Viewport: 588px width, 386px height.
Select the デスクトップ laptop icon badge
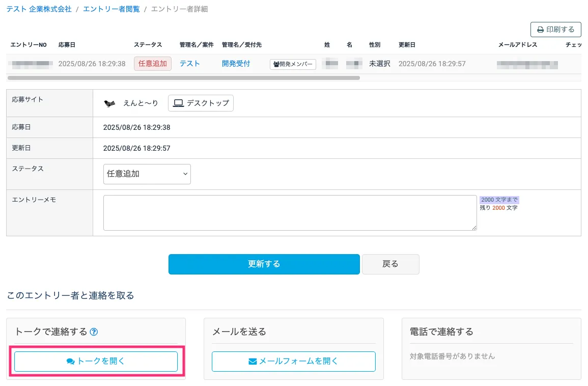point(201,103)
